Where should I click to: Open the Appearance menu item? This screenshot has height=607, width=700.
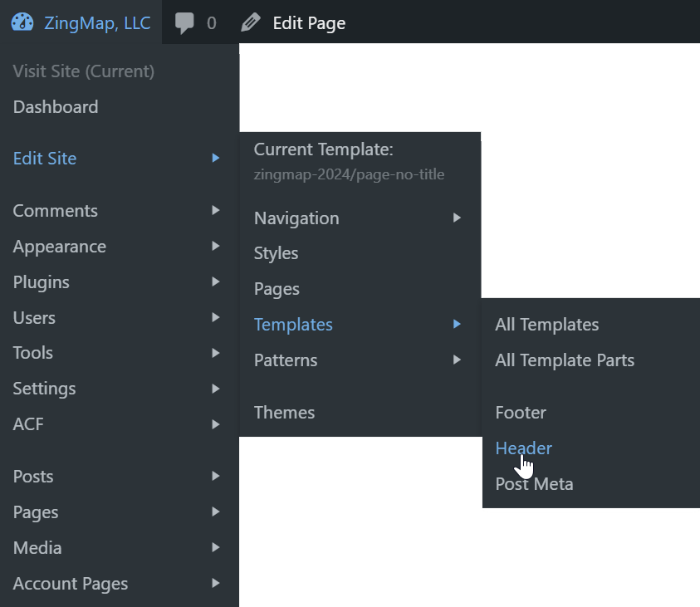pyautogui.click(x=60, y=247)
